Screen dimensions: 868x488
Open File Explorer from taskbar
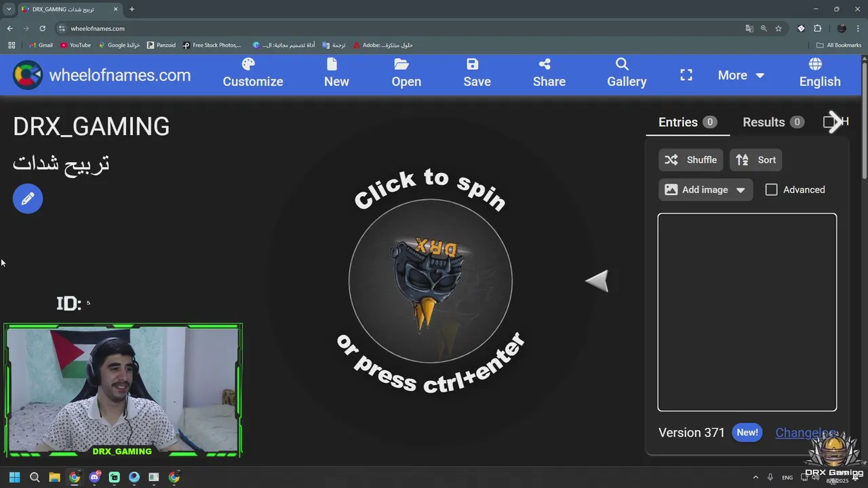point(54,477)
